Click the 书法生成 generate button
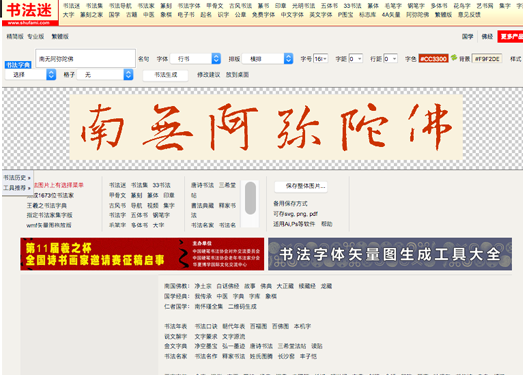The image size is (523, 375). (166, 75)
